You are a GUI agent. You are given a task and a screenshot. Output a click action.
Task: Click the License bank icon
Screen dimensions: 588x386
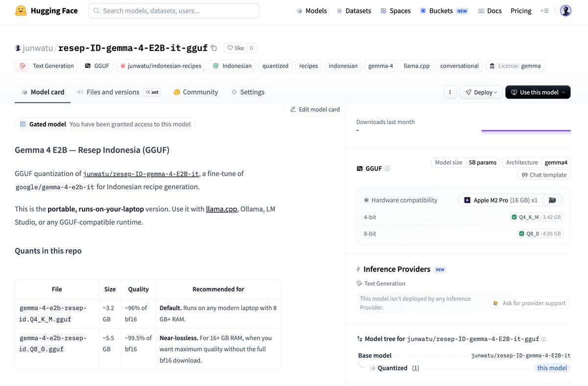(x=491, y=66)
